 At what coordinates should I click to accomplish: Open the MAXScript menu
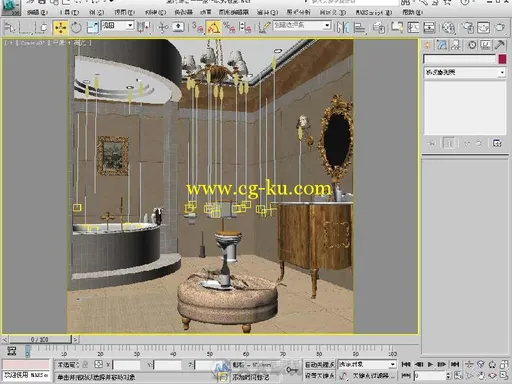[374, 13]
